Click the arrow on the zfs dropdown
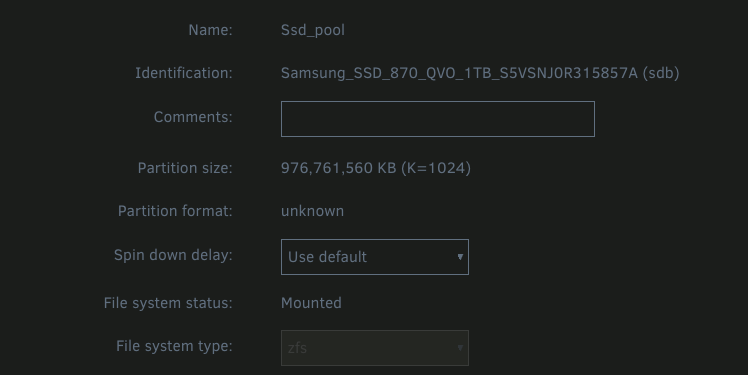 pos(460,348)
